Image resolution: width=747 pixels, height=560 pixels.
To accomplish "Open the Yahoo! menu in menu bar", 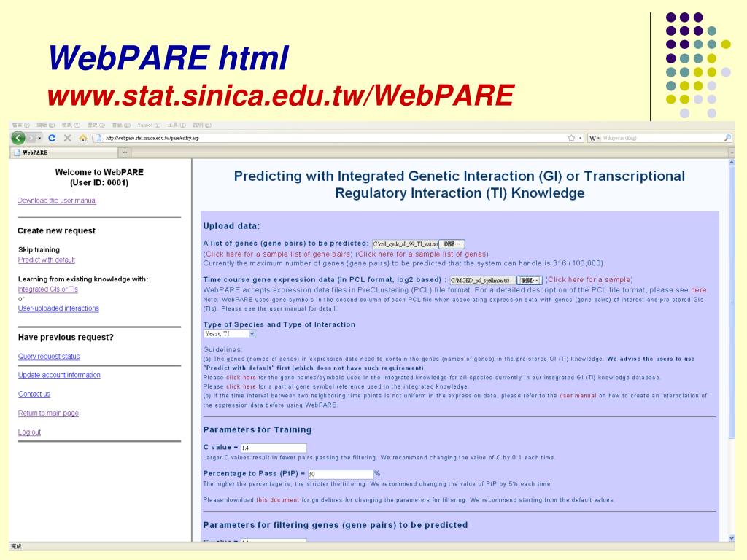I will (x=149, y=125).
